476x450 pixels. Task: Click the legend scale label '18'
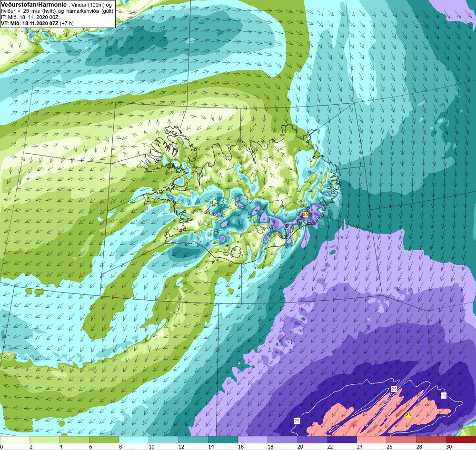[x=270, y=447]
